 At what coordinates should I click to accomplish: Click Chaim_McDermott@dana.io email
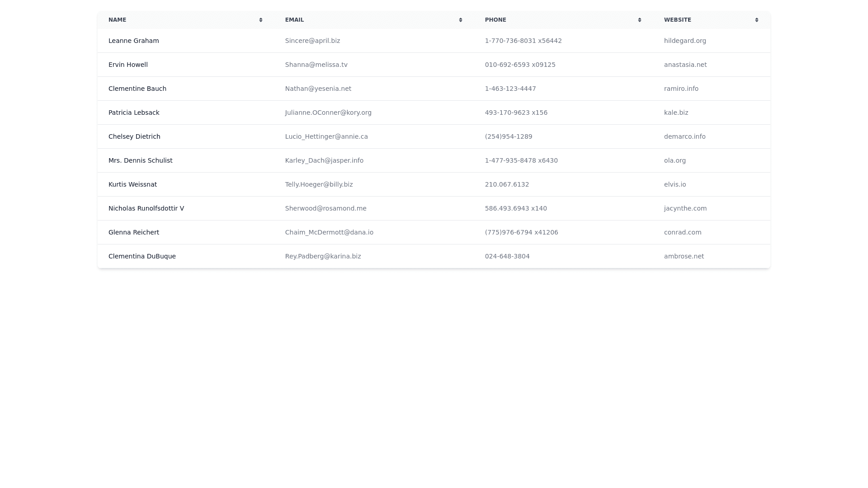pyautogui.click(x=329, y=232)
